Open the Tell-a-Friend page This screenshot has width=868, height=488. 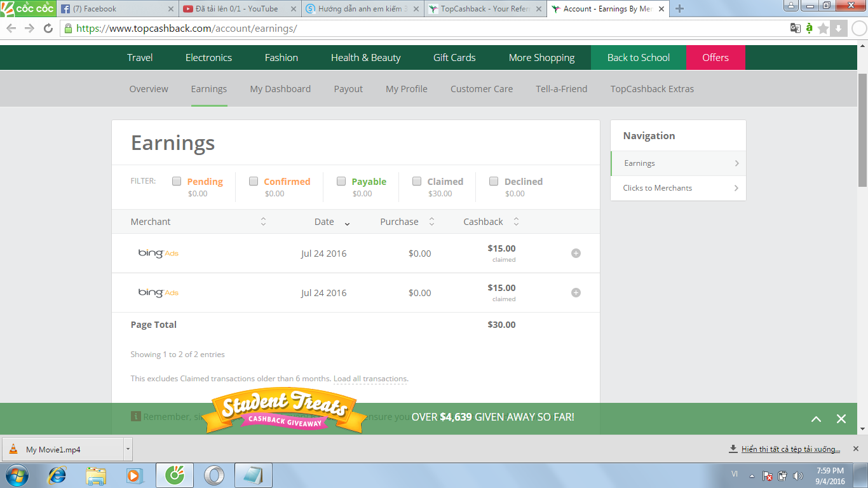pyautogui.click(x=562, y=89)
